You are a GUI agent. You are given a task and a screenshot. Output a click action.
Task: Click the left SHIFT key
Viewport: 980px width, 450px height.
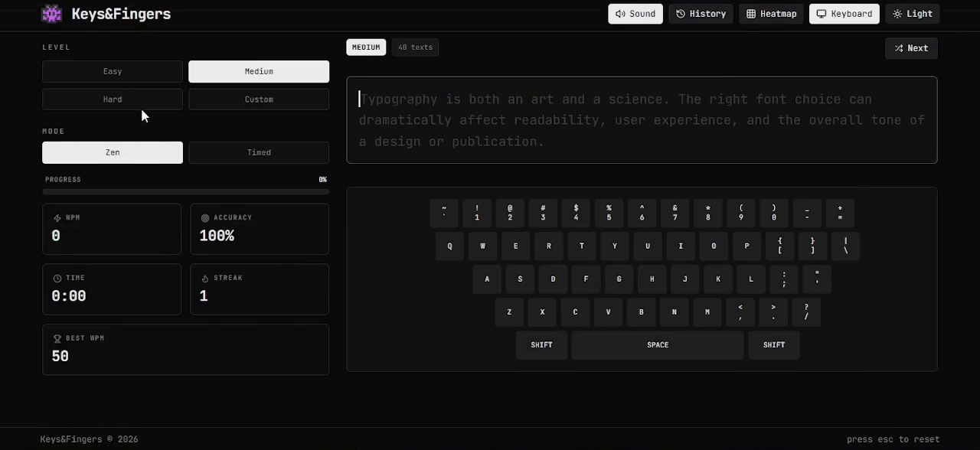click(x=541, y=345)
